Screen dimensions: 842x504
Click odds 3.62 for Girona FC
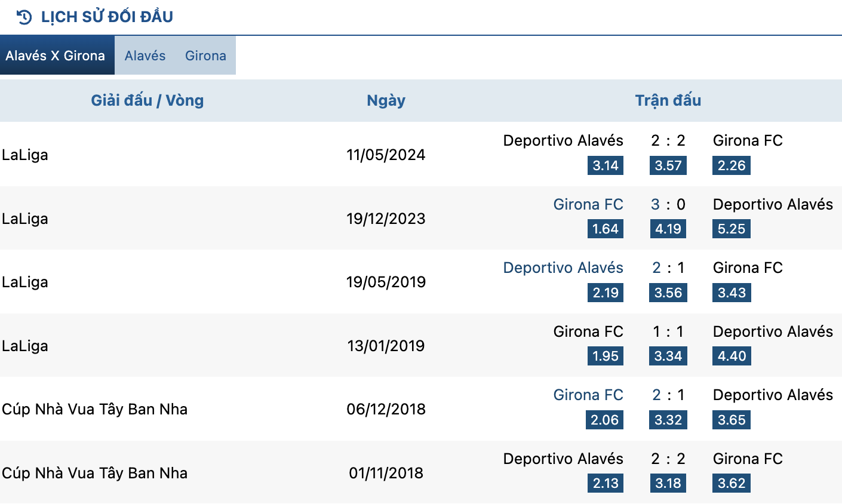coord(732,483)
